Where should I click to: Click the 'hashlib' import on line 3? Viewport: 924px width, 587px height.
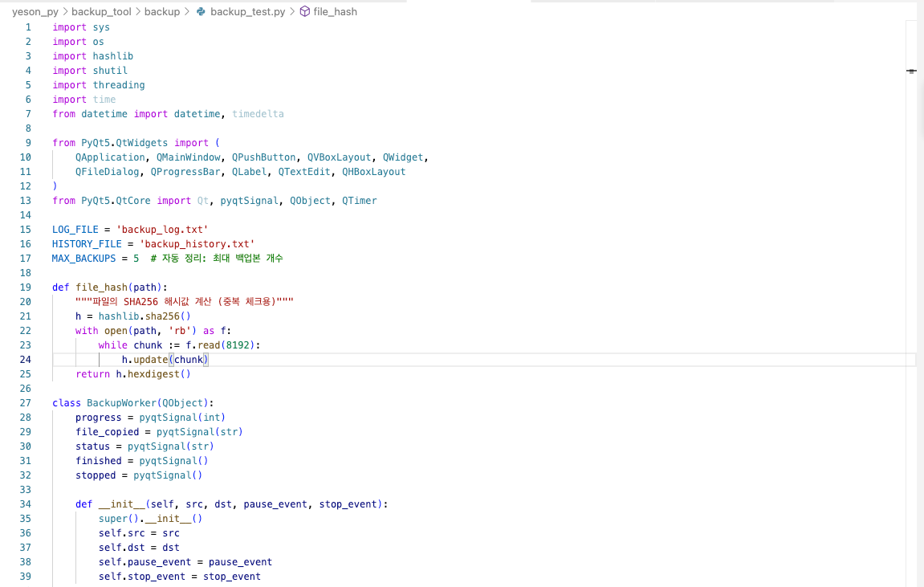click(x=112, y=56)
